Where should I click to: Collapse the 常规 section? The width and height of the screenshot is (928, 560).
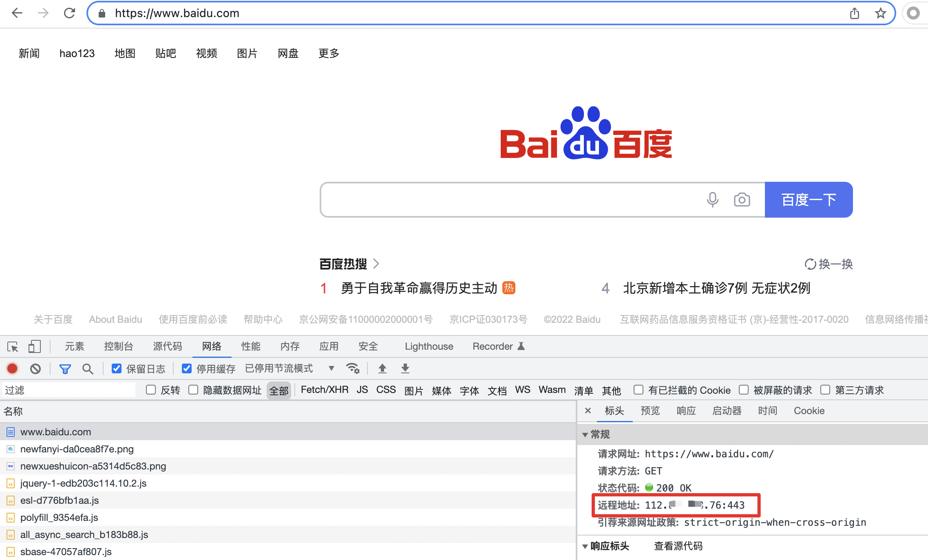[585, 434]
